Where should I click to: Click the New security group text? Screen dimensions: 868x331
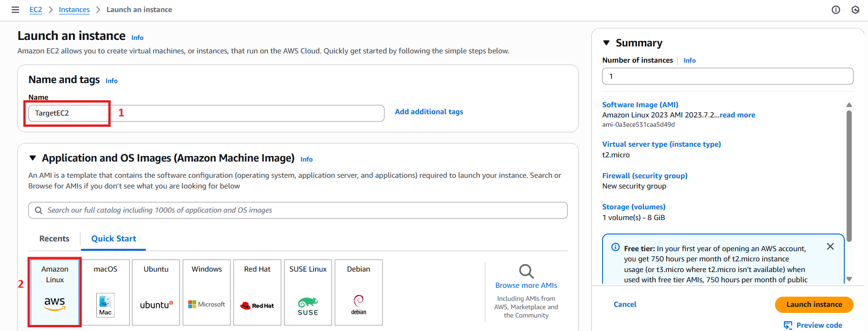tap(634, 186)
